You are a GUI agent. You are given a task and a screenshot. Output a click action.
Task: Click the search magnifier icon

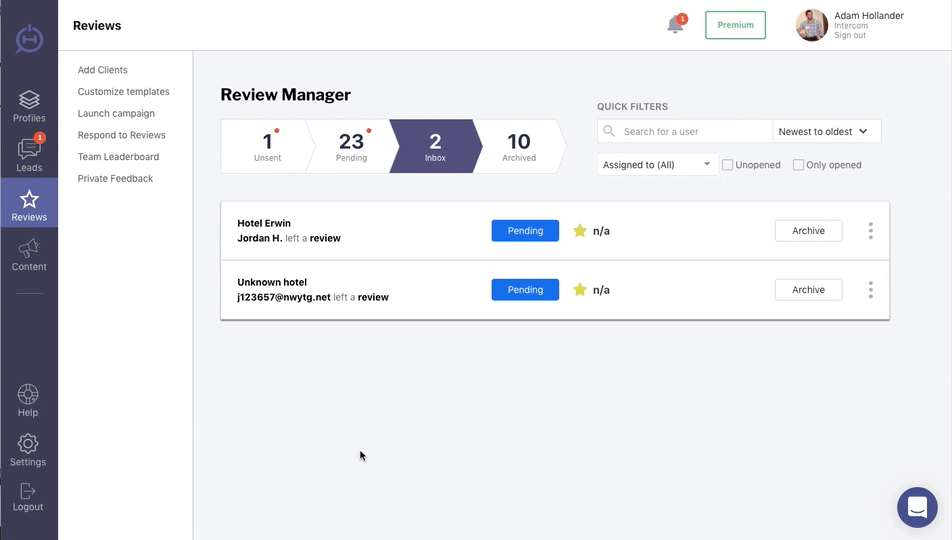tap(609, 131)
